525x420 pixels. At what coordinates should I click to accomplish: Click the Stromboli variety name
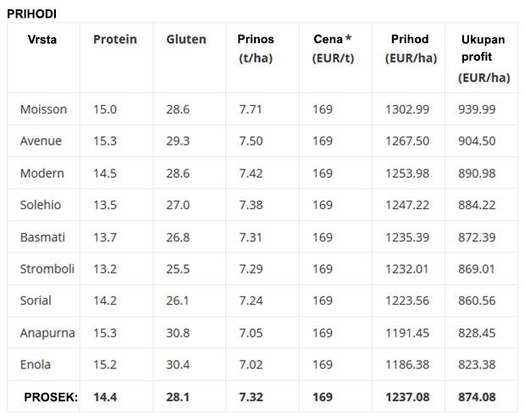(47, 269)
